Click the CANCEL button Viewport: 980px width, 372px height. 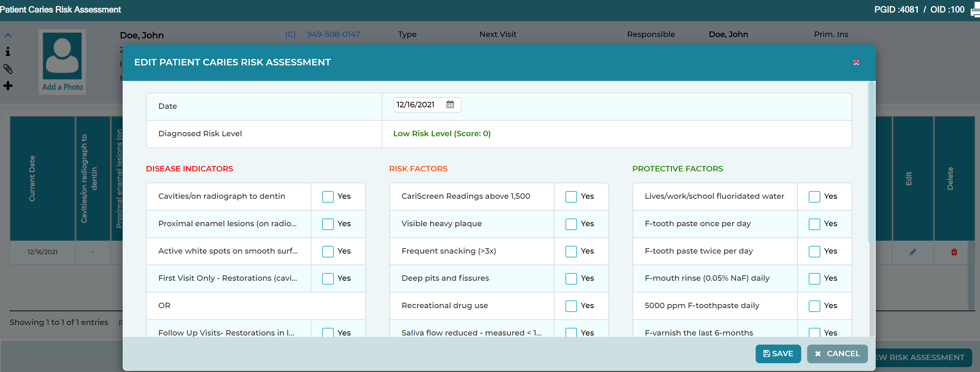[837, 354]
